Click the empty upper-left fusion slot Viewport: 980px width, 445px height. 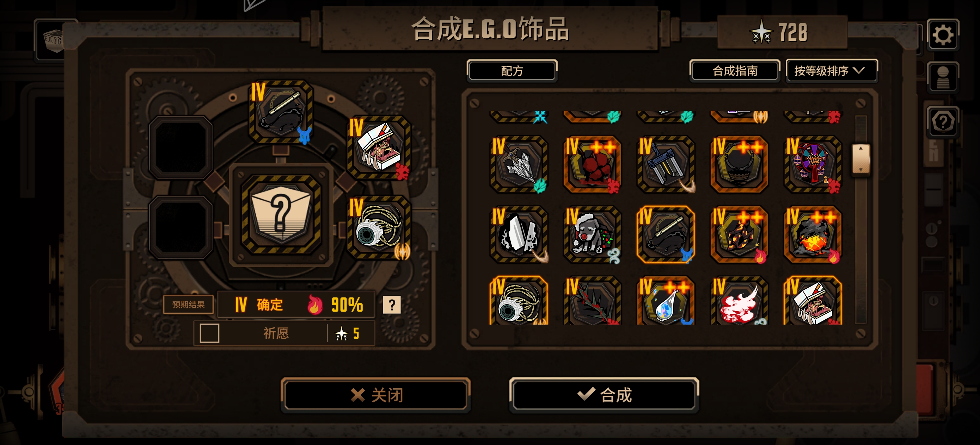tap(180, 148)
